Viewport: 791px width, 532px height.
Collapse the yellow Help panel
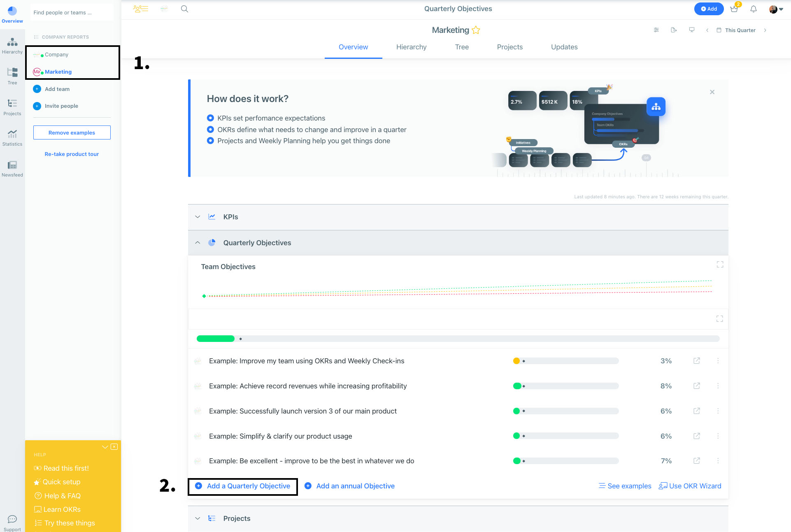pos(105,447)
